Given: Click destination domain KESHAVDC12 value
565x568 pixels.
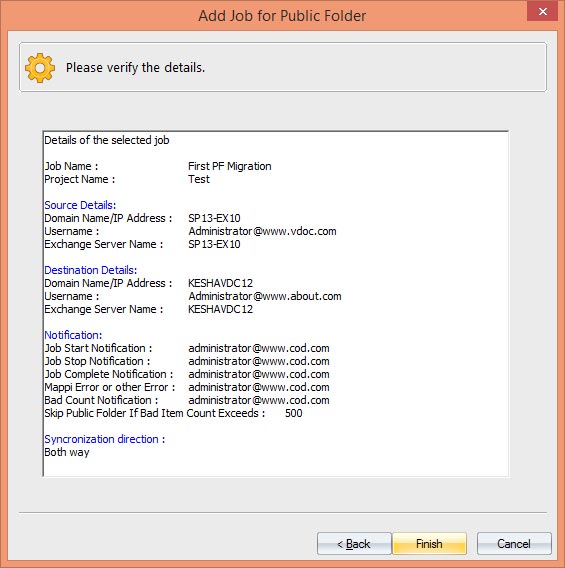Looking at the screenshot, I should pos(220,283).
